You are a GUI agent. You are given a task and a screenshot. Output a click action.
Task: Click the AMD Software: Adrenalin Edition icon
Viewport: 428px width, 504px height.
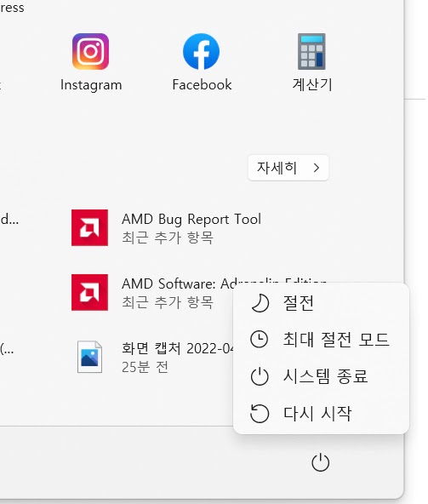tap(89, 292)
